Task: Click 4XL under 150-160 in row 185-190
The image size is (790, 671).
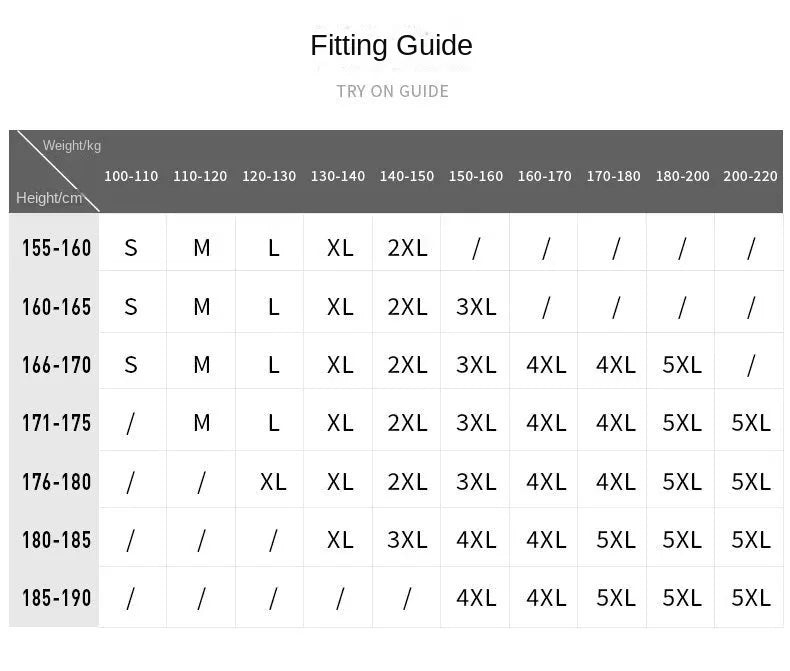Action: [x=476, y=598]
